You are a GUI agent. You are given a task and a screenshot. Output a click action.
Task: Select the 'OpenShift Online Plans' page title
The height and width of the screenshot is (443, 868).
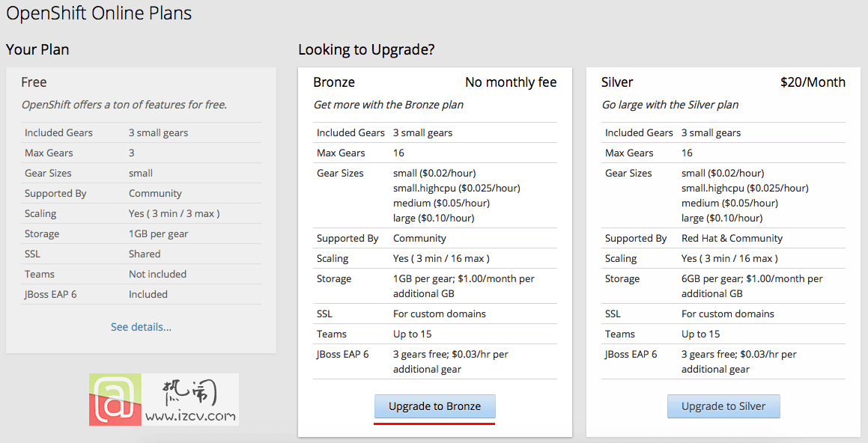pos(99,13)
